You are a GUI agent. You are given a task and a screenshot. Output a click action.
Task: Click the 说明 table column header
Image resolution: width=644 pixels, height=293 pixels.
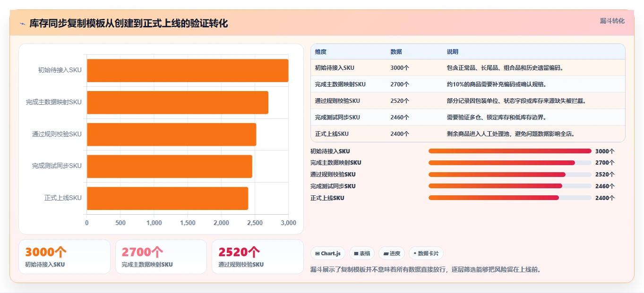click(453, 52)
